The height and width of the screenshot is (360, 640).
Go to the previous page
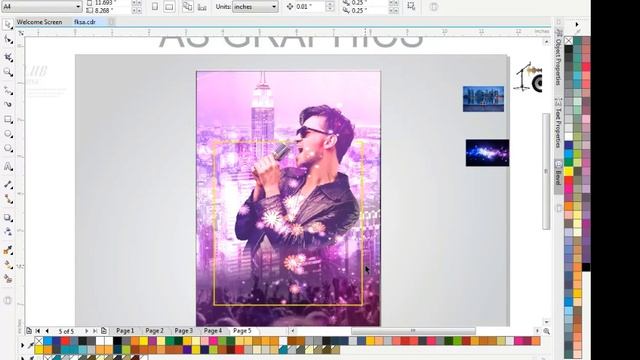(x=47, y=331)
